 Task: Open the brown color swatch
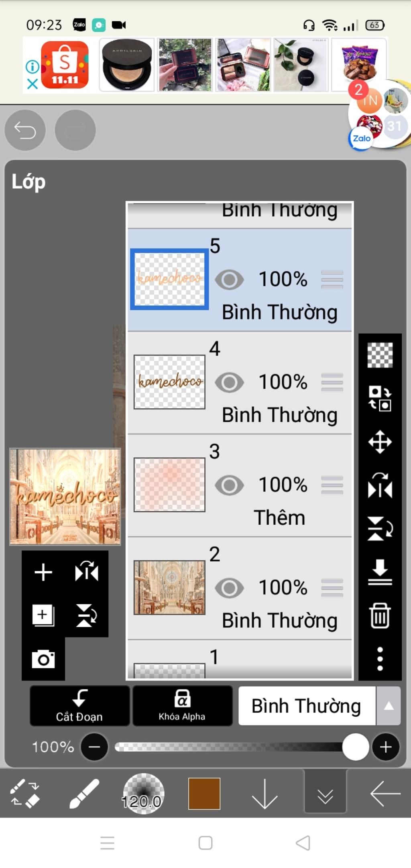[204, 793]
